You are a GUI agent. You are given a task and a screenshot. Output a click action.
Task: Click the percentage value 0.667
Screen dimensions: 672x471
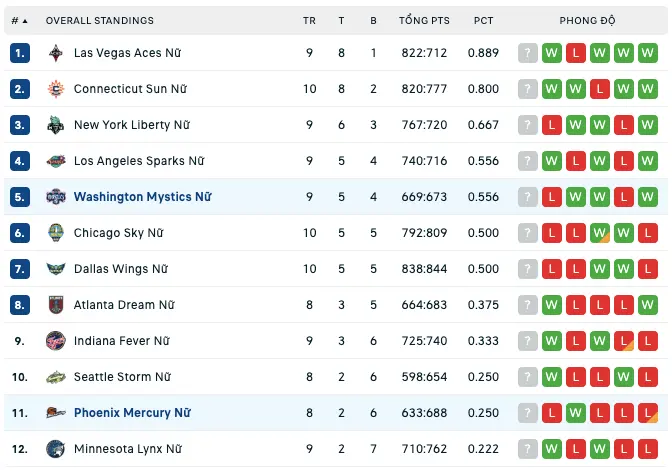(483, 125)
